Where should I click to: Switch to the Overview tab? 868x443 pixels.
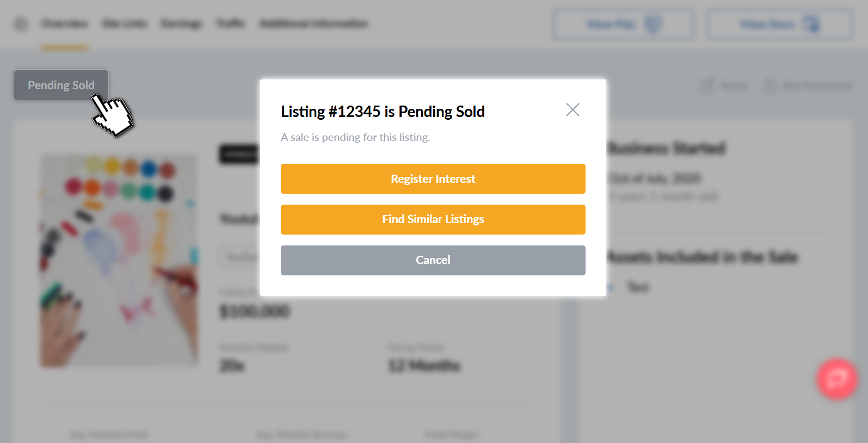point(64,23)
